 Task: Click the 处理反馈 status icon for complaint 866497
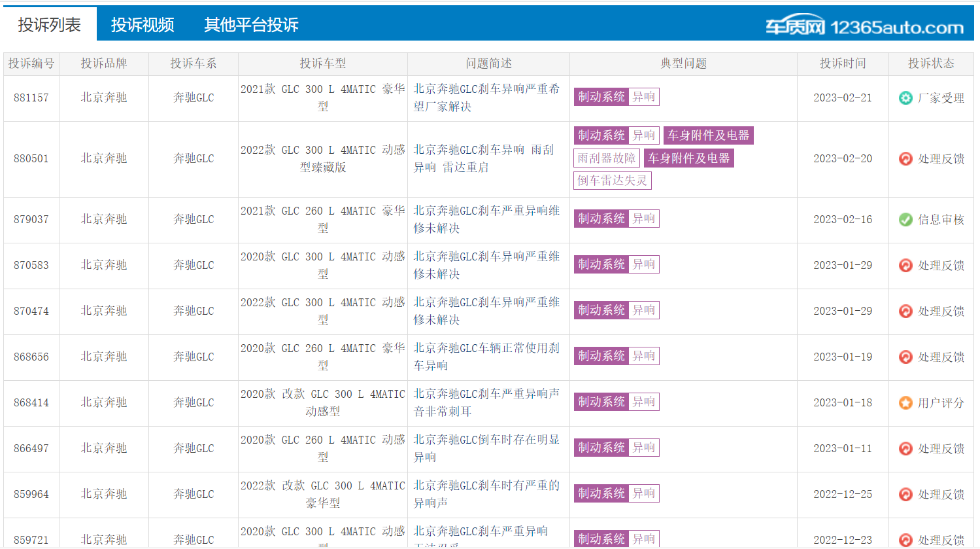tap(905, 449)
